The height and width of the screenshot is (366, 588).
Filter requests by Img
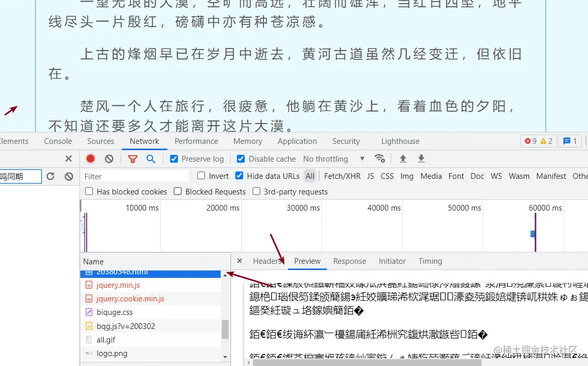pyautogui.click(x=407, y=176)
